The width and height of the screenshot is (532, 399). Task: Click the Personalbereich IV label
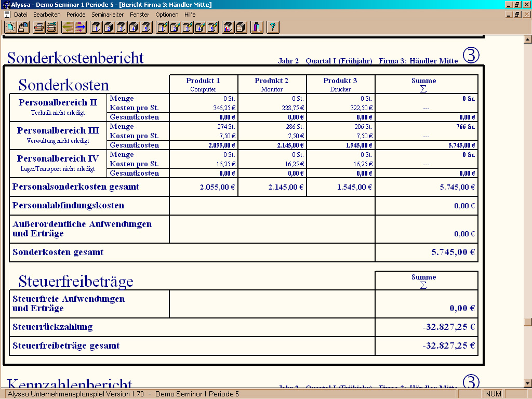[58, 158]
